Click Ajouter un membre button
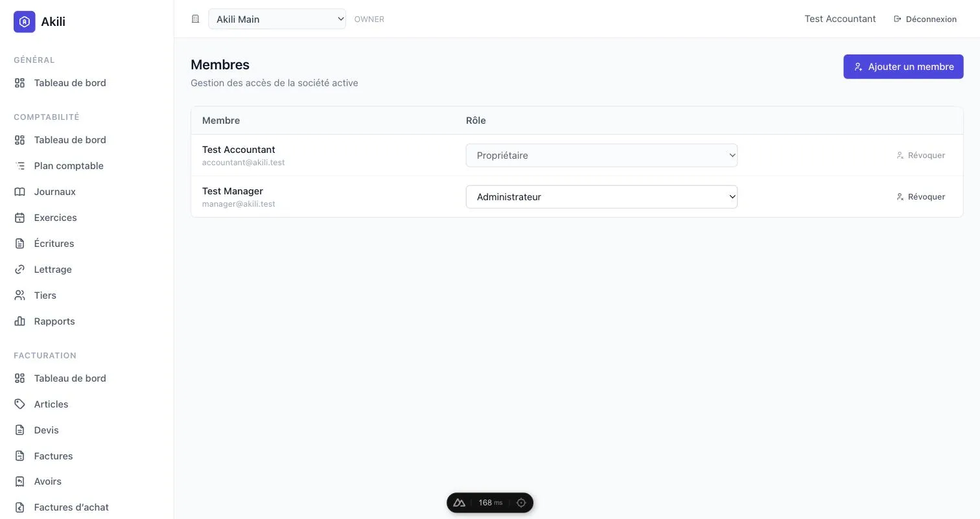Screen dimensions: 980x519 [x=903, y=67]
